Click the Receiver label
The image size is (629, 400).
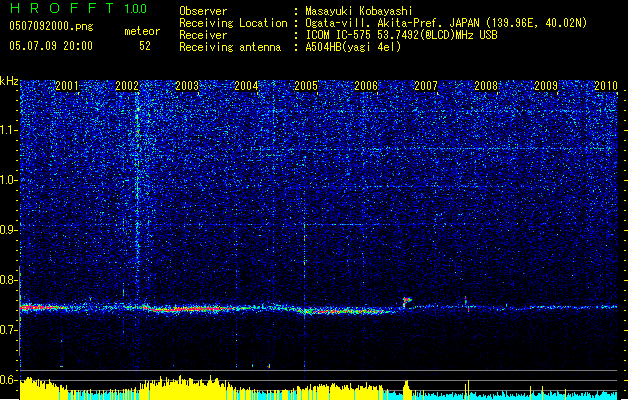203,35
